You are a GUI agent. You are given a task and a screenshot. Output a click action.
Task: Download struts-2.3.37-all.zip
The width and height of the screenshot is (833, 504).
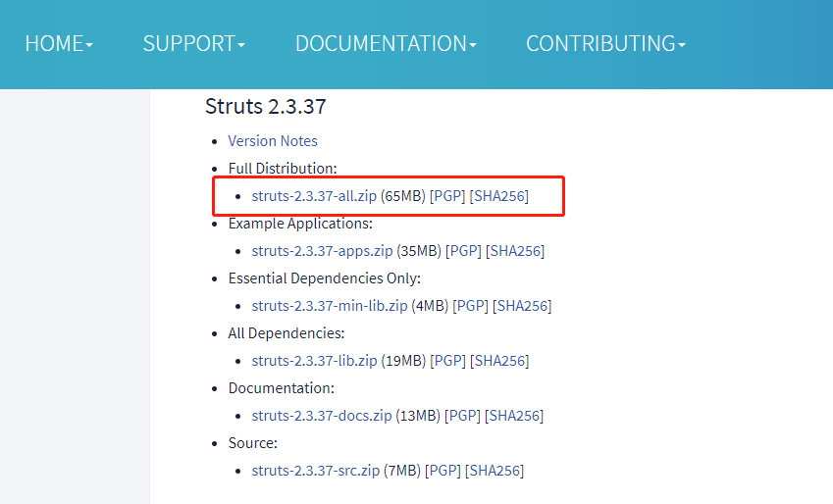(314, 196)
